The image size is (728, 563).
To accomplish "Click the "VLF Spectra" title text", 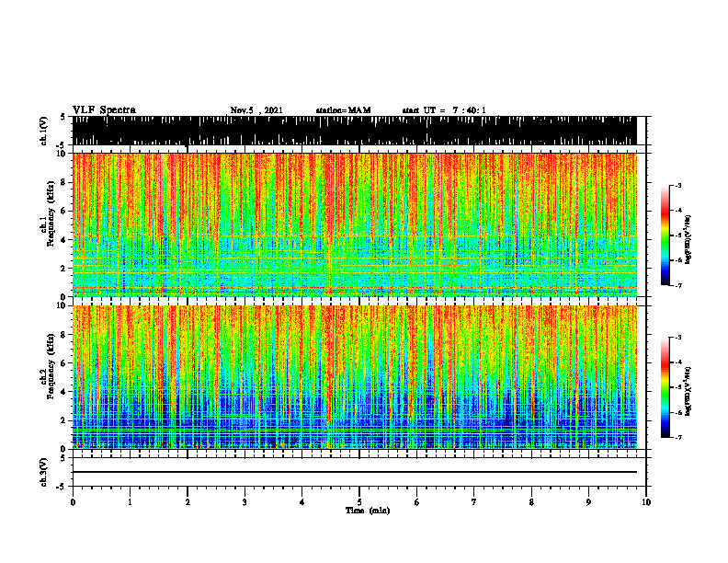I will (104, 109).
